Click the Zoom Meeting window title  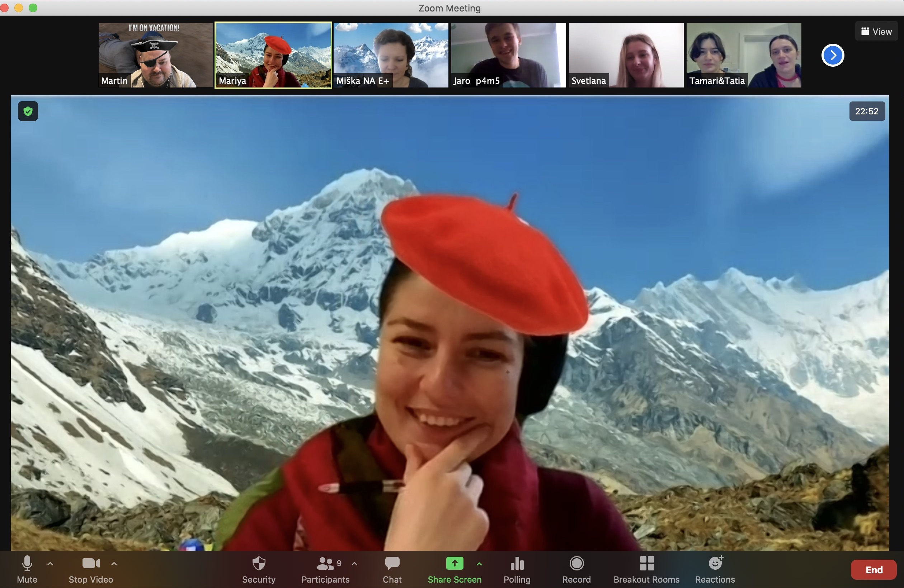click(449, 8)
